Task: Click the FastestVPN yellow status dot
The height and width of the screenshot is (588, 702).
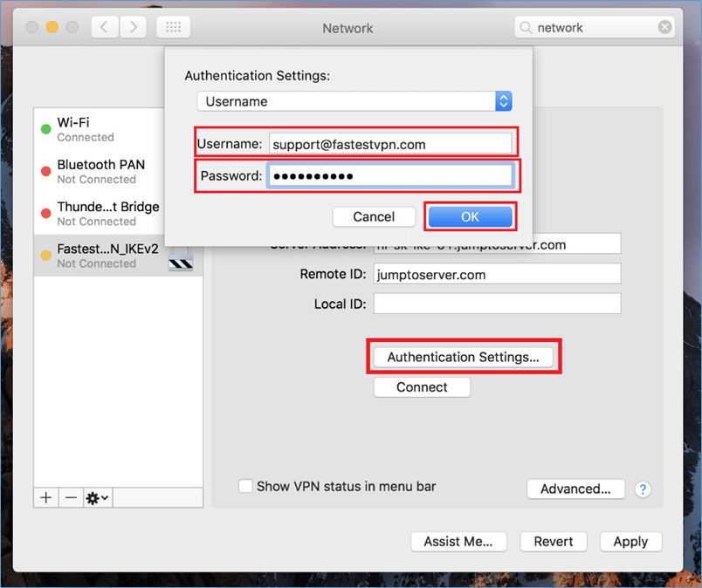Action: (45, 256)
